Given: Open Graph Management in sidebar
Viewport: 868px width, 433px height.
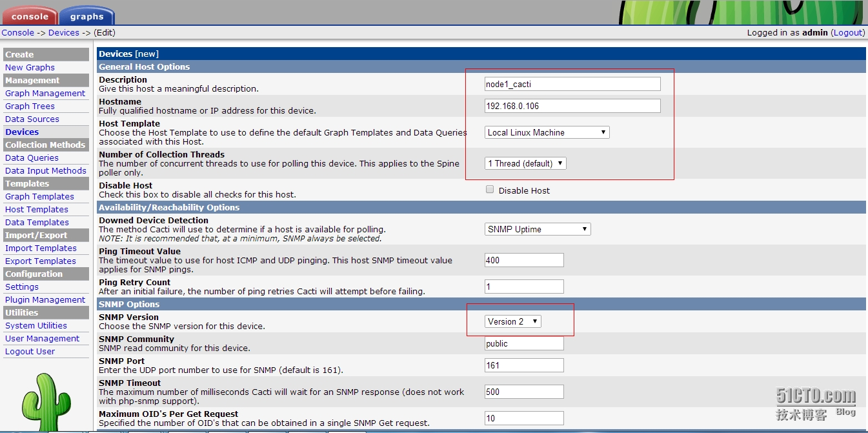Looking at the screenshot, I should [45, 93].
